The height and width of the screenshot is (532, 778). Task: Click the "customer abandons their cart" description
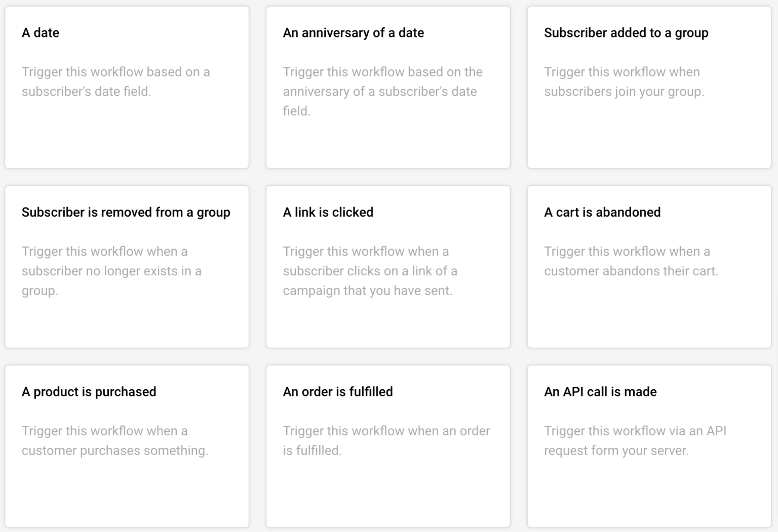click(631, 271)
